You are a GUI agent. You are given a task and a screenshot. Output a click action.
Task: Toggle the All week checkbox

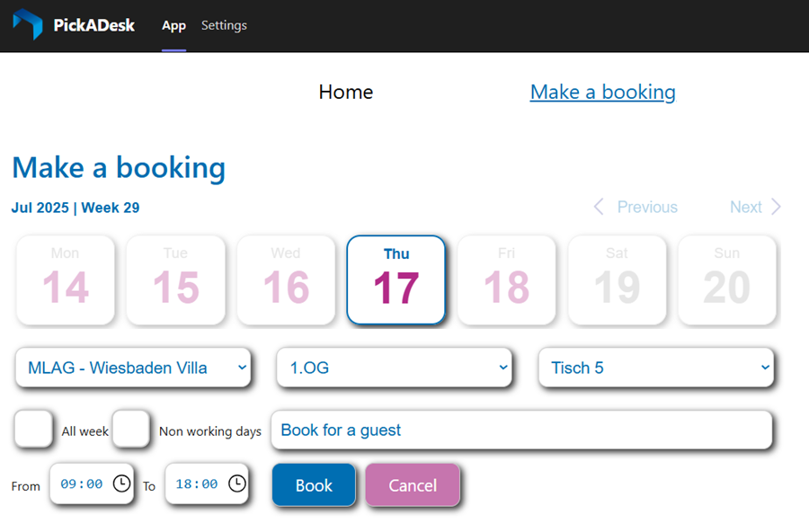pos(34,429)
